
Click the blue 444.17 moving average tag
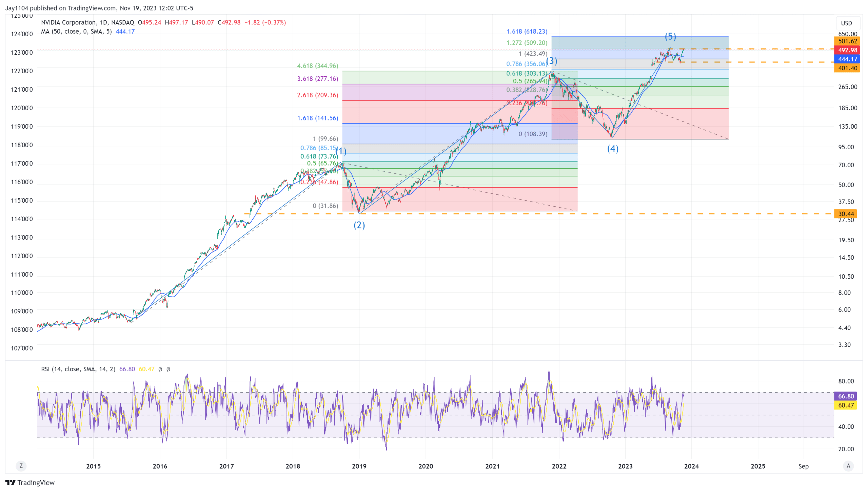pos(847,59)
